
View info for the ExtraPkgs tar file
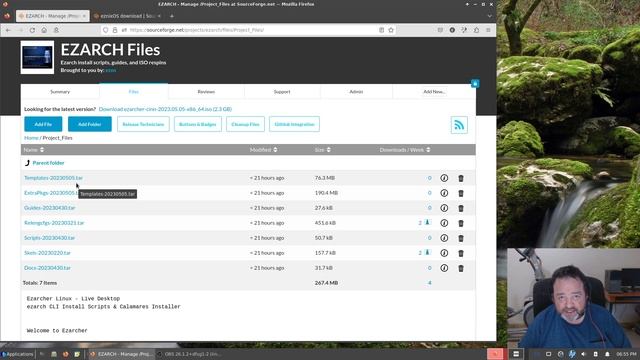(444, 193)
